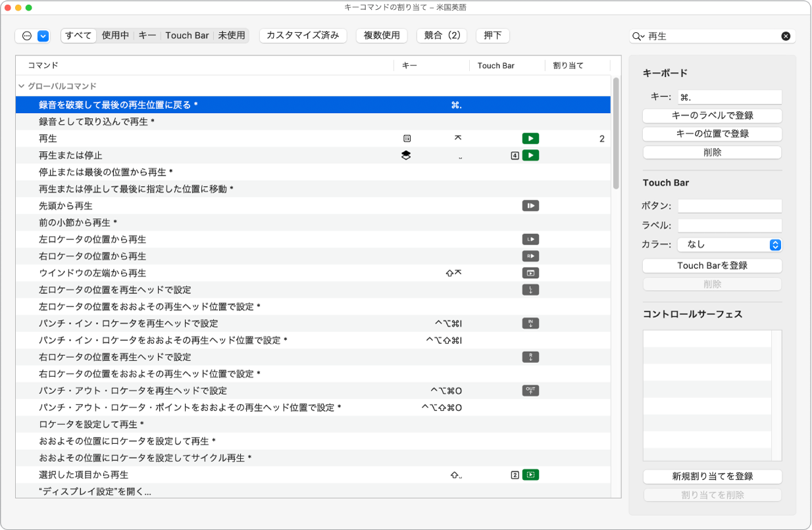Open the search scope dropdown in the search field
Image resolution: width=812 pixels, height=530 pixels.
tap(636, 36)
